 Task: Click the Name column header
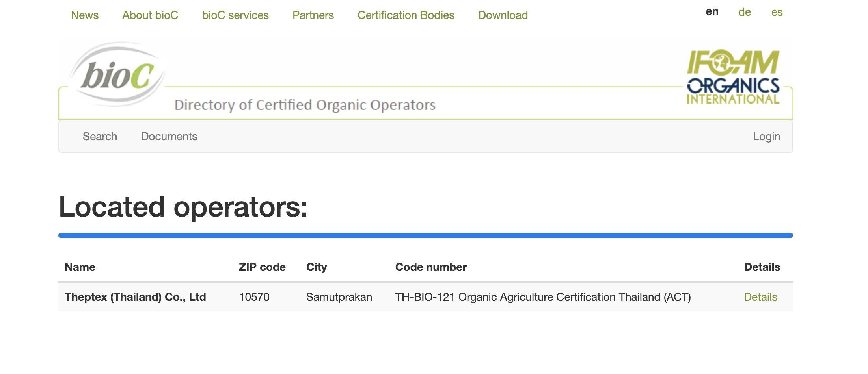(80, 267)
